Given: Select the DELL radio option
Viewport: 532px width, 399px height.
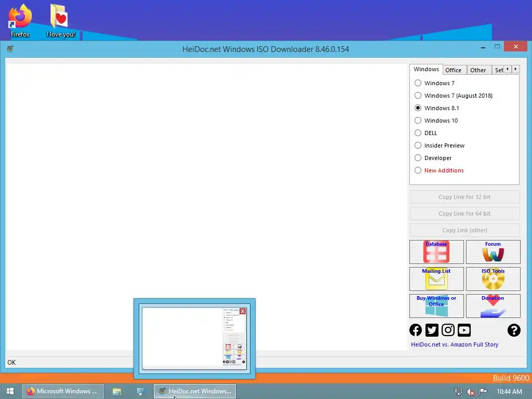Looking at the screenshot, I should [x=425, y=133].
